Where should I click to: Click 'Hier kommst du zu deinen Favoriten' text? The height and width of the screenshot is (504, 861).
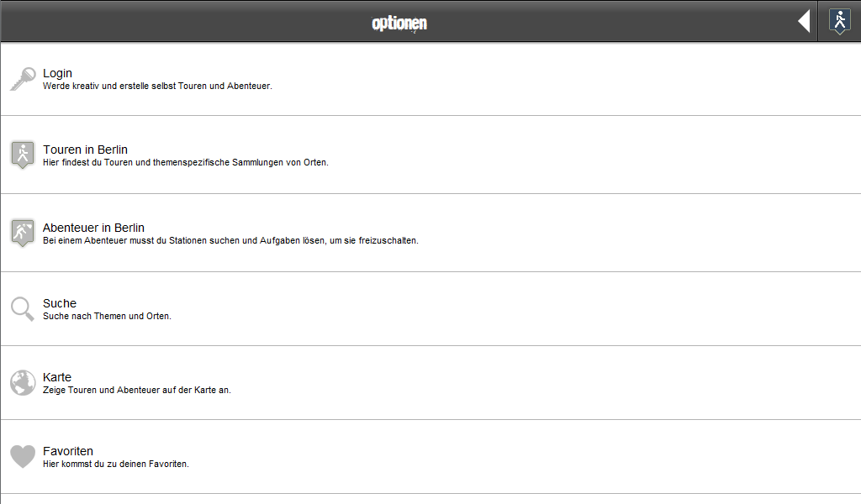(x=116, y=464)
